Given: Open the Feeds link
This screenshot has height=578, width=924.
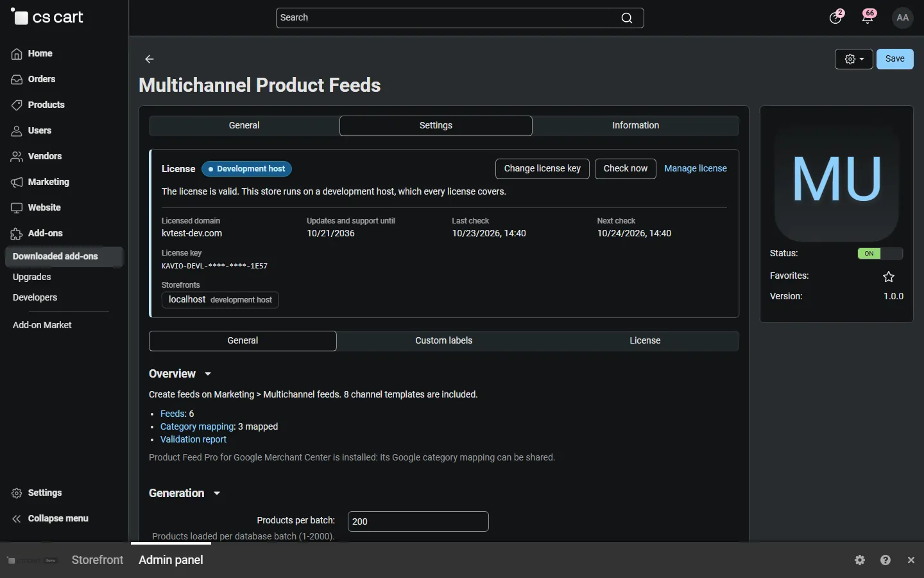Looking at the screenshot, I should [x=173, y=414].
